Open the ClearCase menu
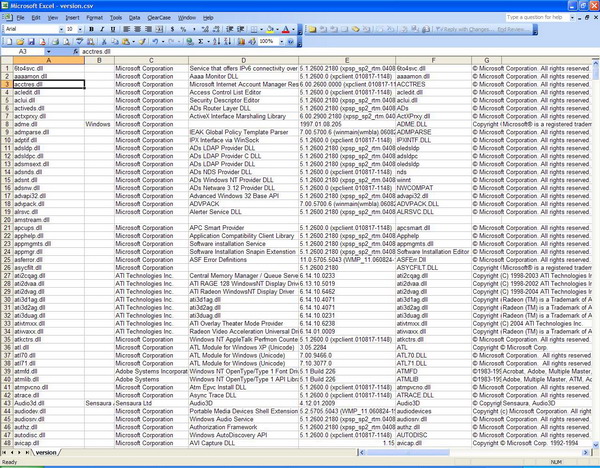Image resolution: width=600 pixels, height=468 pixels. pos(159,18)
